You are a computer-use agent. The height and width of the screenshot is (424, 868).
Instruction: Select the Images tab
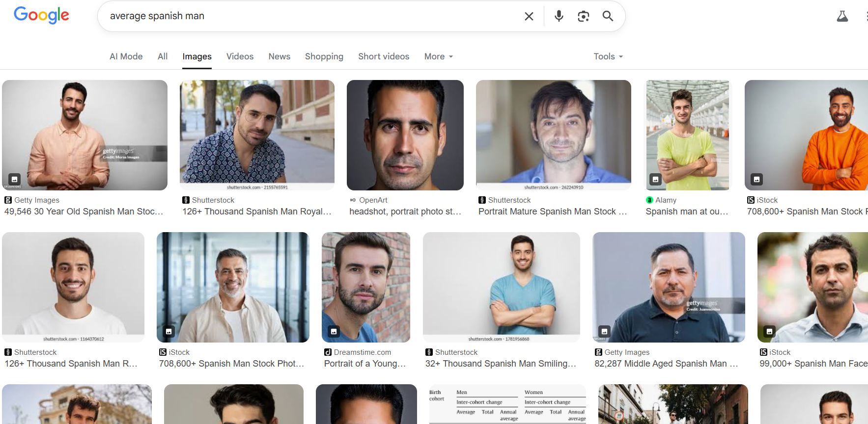click(197, 56)
